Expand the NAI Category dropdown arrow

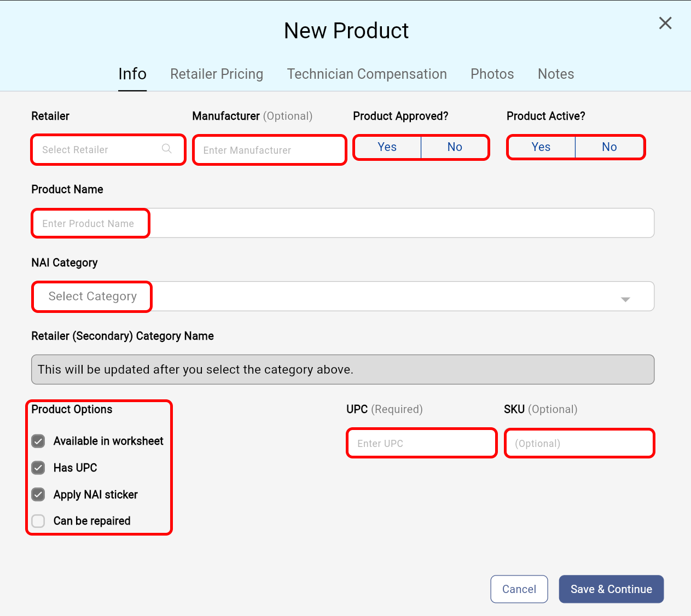pyautogui.click(x=625, y=299)
